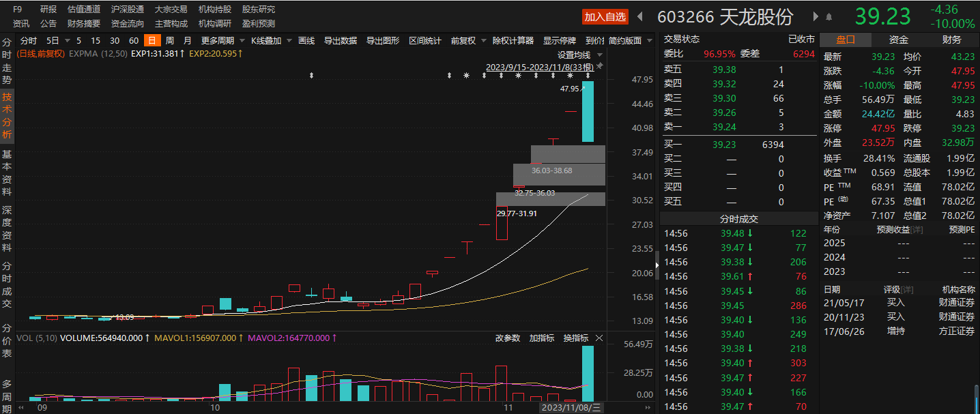Open the 大宗交易 menu item
The image size is (980, 414).
(x=171, y=10)
